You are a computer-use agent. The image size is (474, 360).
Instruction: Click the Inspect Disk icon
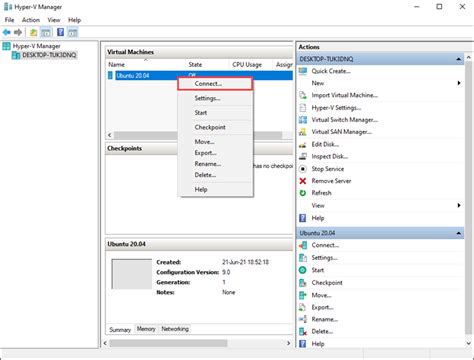303,156
